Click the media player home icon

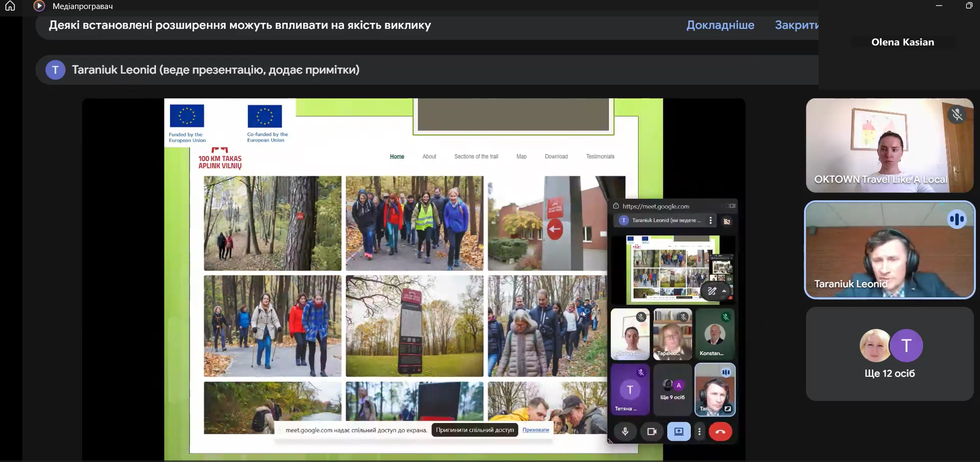pyautogui.click(x=10, y=6)
